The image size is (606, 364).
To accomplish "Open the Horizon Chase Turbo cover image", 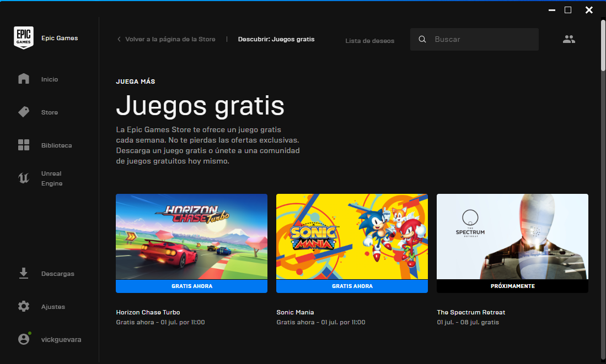I will 192,237.
